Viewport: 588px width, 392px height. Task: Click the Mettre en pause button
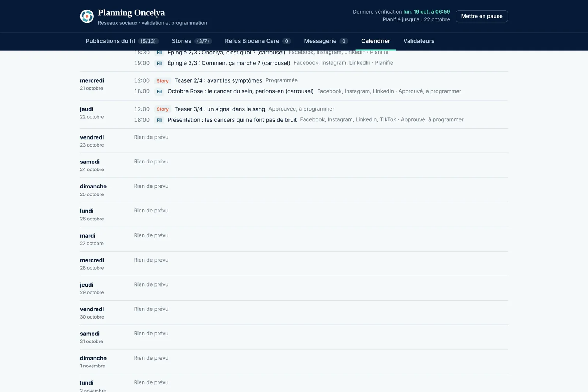[x=481, y=16]
